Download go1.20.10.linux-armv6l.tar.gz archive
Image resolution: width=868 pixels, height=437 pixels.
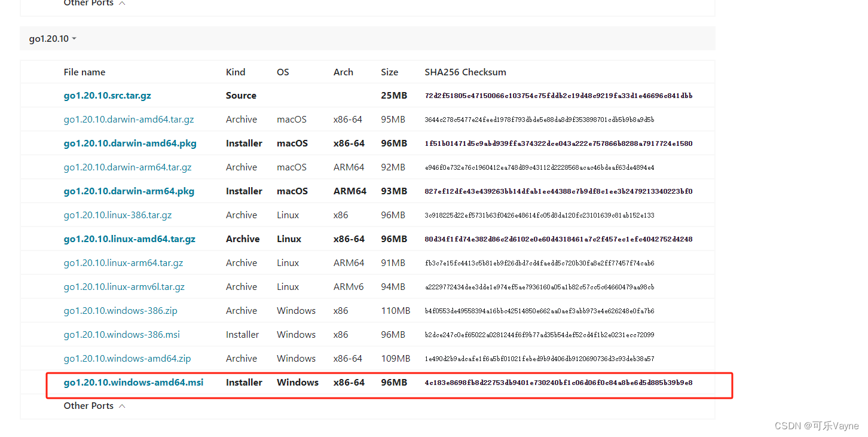click(x=124, y=287)
